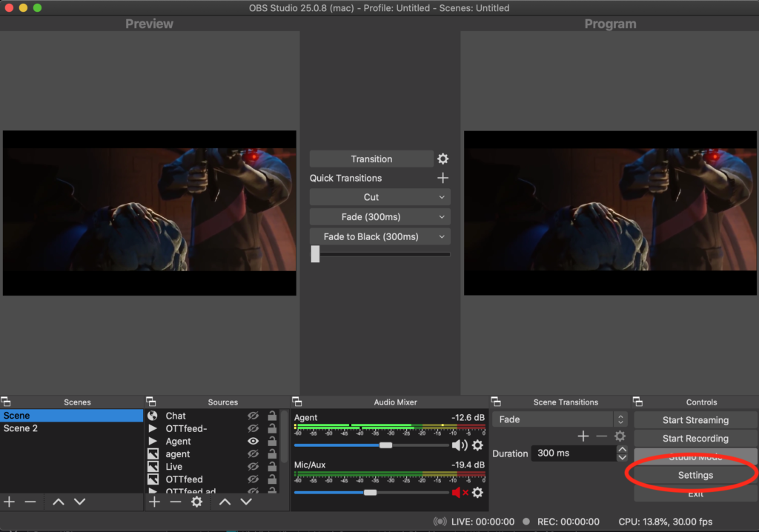Add a new Quick Transition

tap(443, 178)
